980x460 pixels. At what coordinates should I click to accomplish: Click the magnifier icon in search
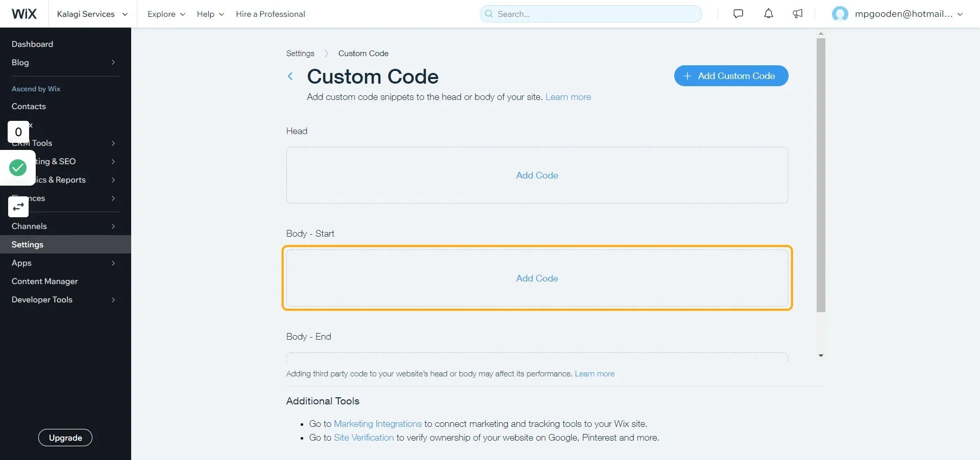coord(488,14)
